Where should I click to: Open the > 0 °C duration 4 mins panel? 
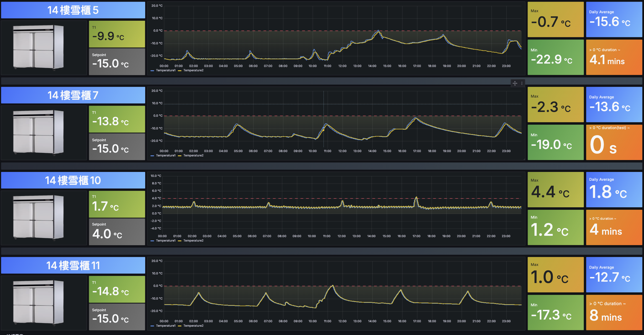coord(614,227)
